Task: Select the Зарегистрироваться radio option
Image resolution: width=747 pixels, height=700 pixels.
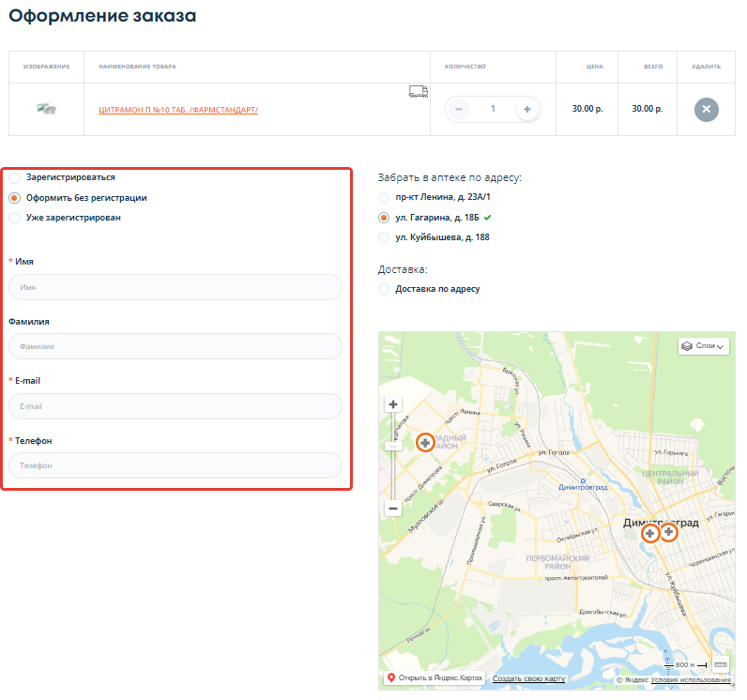Action: click(14, 177)
